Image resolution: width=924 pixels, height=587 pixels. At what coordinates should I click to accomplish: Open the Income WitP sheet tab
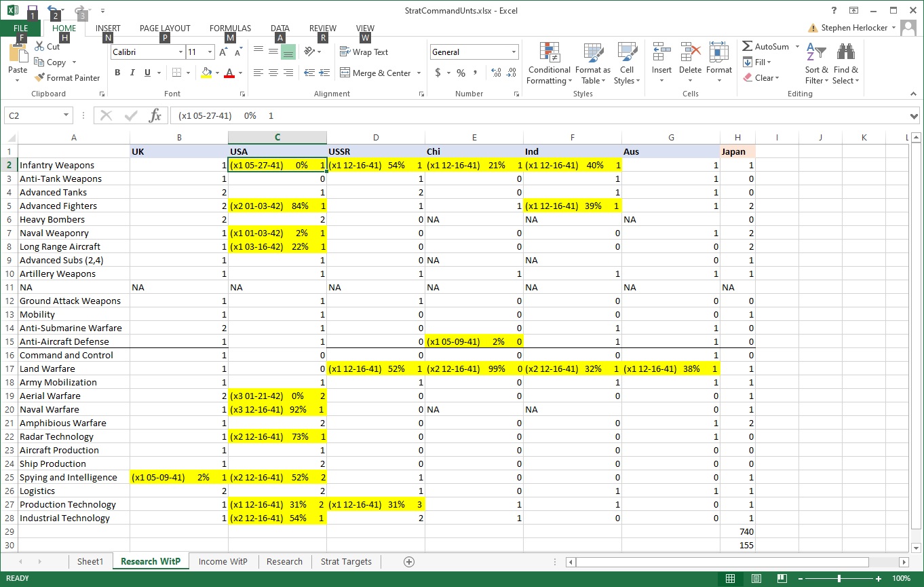click(x=223, y=562)
